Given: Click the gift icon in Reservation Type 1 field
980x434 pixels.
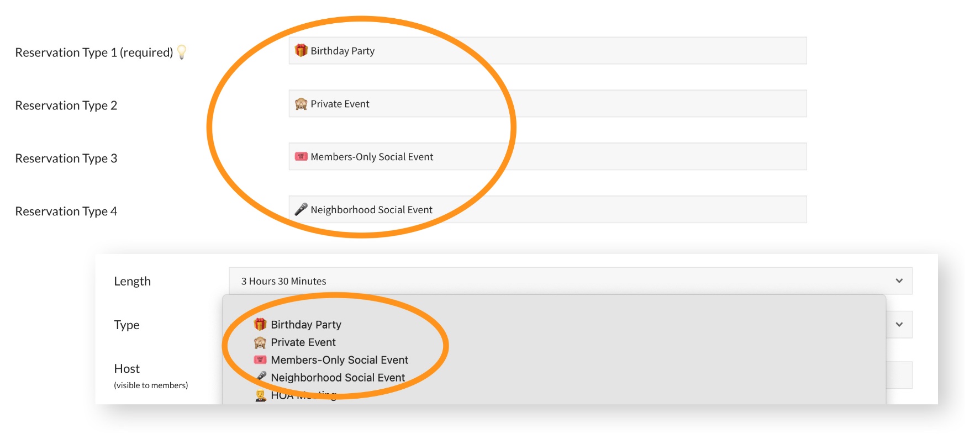Looking at the screenshot, I should click(x=301, y=51).
